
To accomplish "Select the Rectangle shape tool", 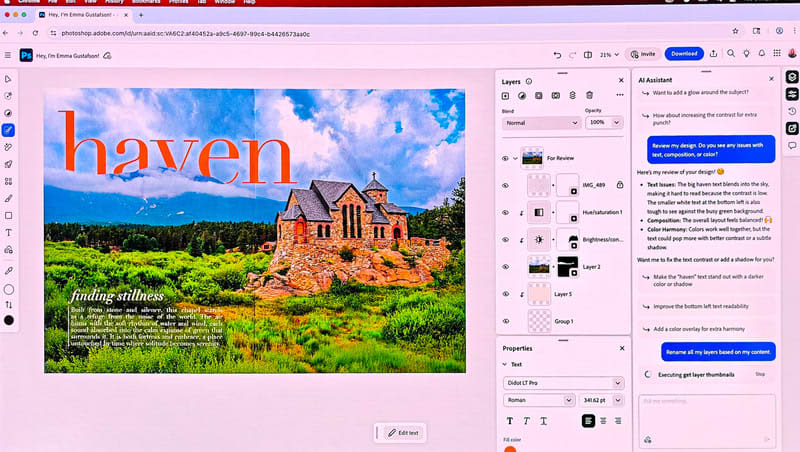I will [9, 215].
